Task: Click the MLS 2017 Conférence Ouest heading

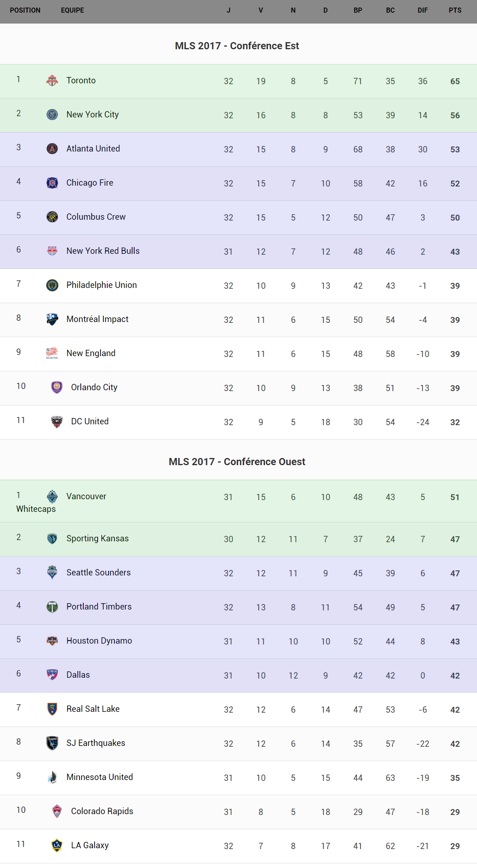Action: coord(237,462)
